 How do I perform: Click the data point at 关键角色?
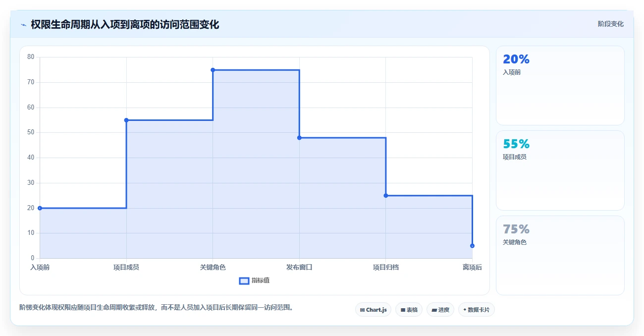pos(213,70)
